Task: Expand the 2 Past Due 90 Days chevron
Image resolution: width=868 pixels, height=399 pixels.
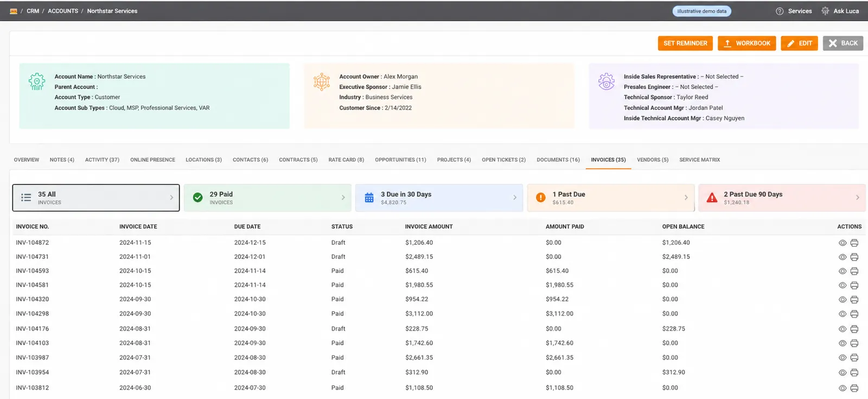Action: pyautogui.click(x=858, y=198)
